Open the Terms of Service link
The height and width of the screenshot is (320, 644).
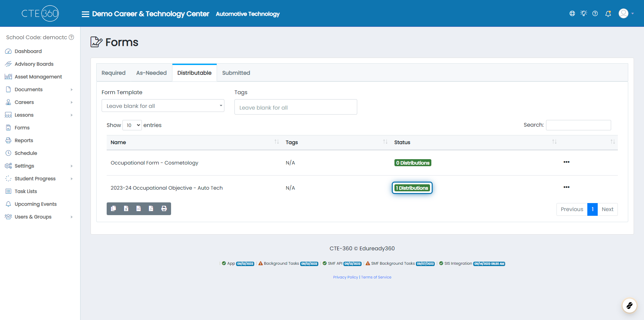(376, 277)
